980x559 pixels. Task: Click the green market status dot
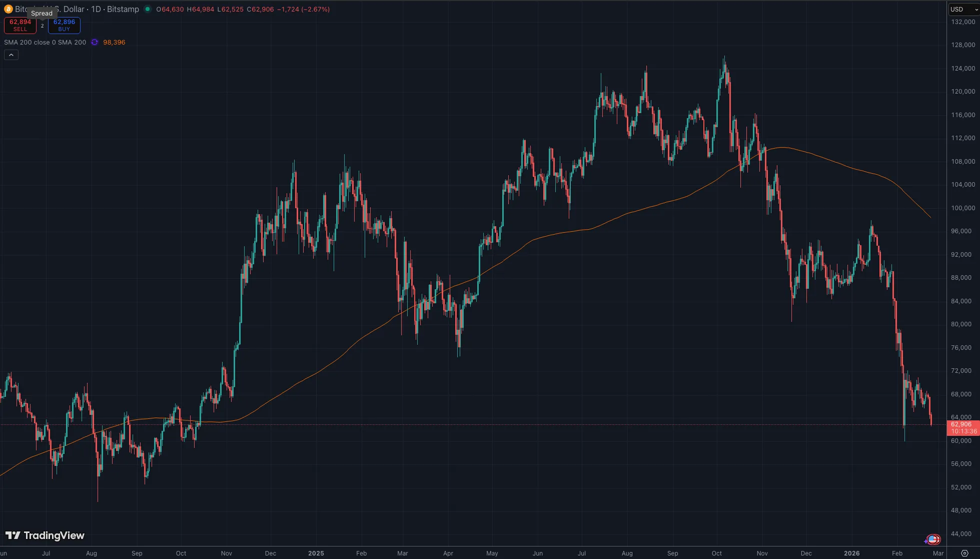point(148,9)
